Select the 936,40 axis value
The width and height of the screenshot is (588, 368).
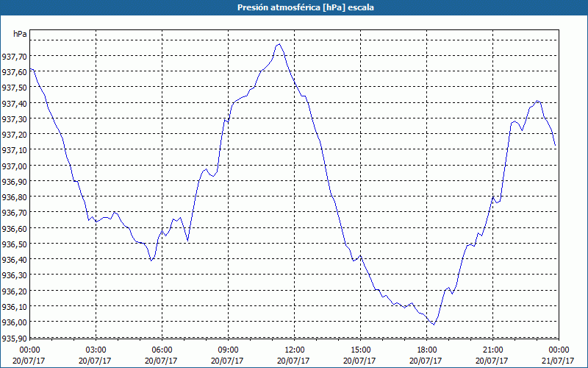coord(14,260)
